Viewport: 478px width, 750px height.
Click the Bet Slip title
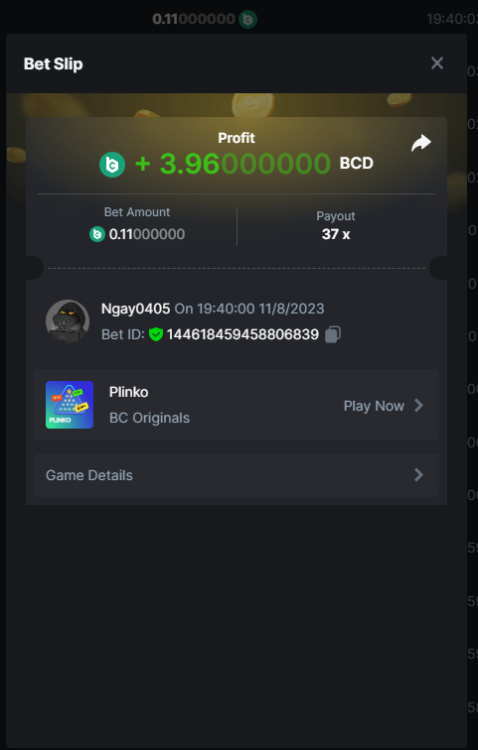pos(53,64)
